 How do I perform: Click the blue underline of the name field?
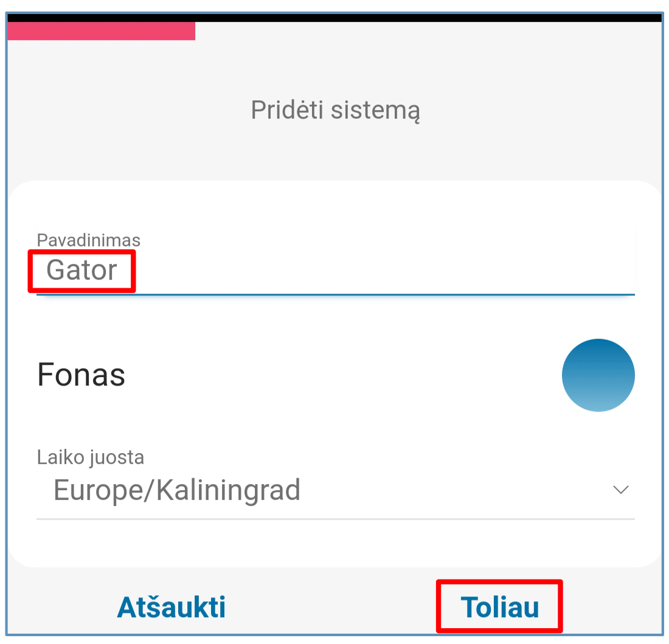pos(336,294)
